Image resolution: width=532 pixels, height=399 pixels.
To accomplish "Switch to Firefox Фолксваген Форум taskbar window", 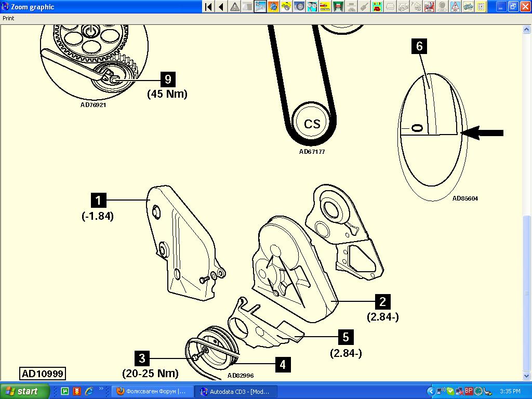I will [152, 391].
